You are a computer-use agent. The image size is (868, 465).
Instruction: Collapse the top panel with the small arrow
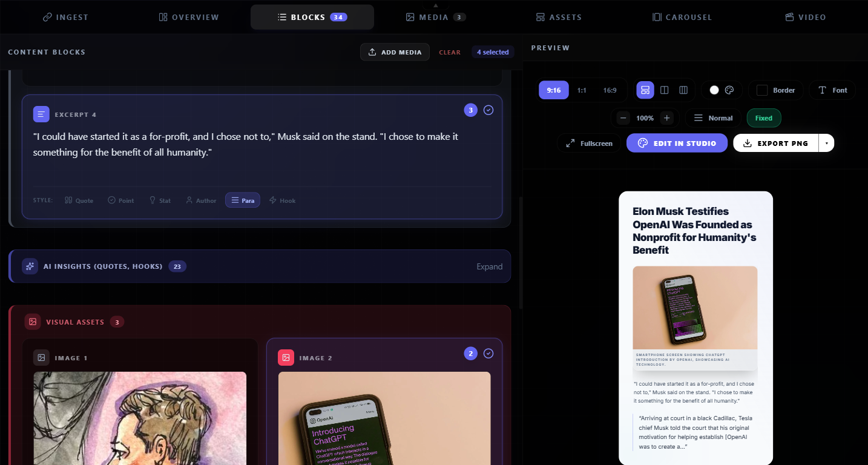[x=435, y=5]
